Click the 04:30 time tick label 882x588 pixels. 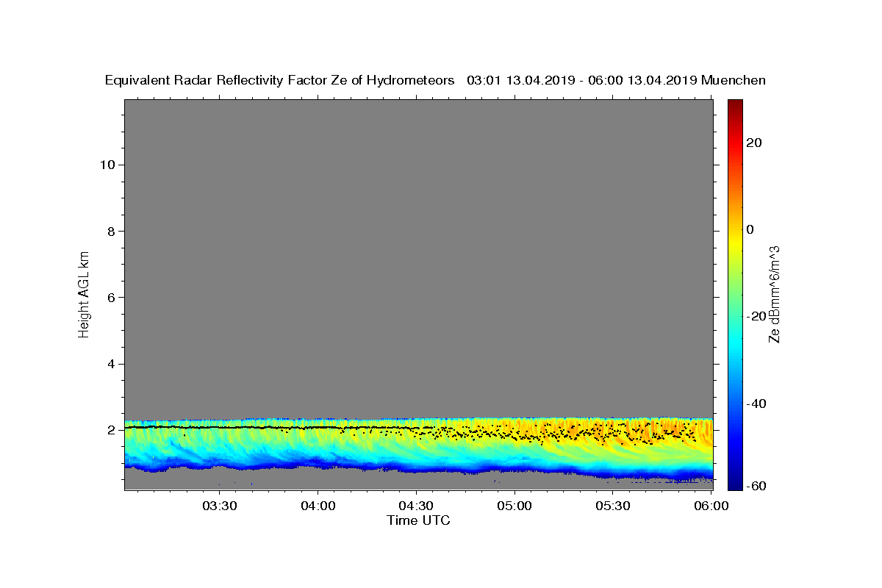(416, 506)
